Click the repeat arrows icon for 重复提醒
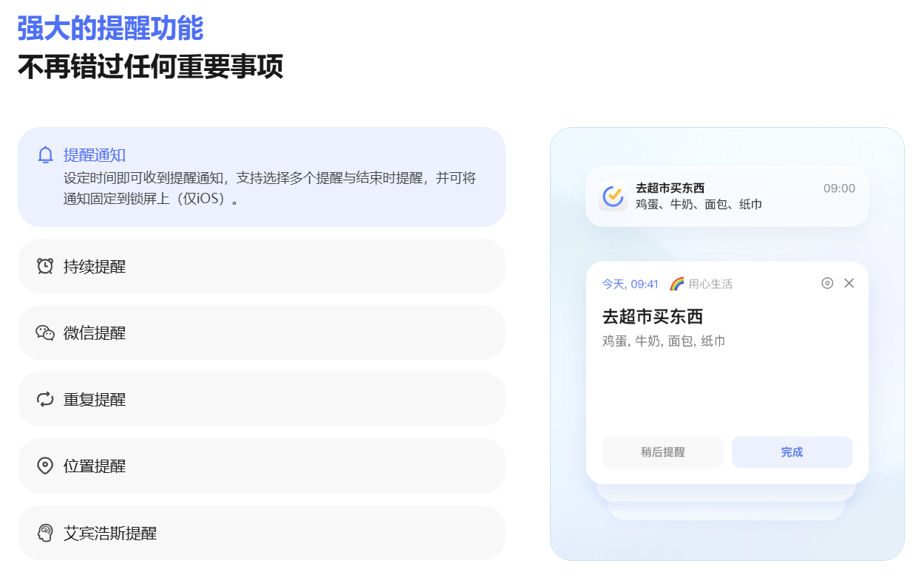 click(x=45, y=400)
